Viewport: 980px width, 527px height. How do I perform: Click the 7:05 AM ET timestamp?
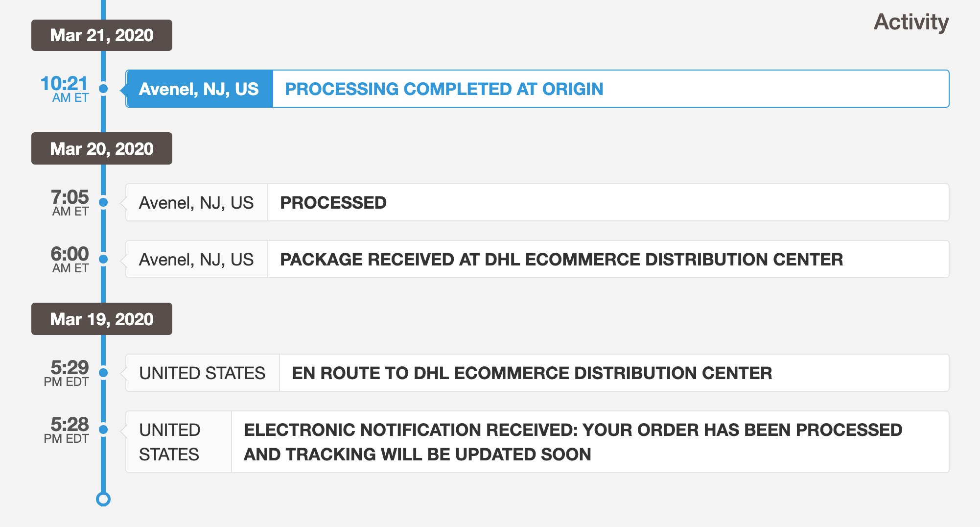point(70,202)
